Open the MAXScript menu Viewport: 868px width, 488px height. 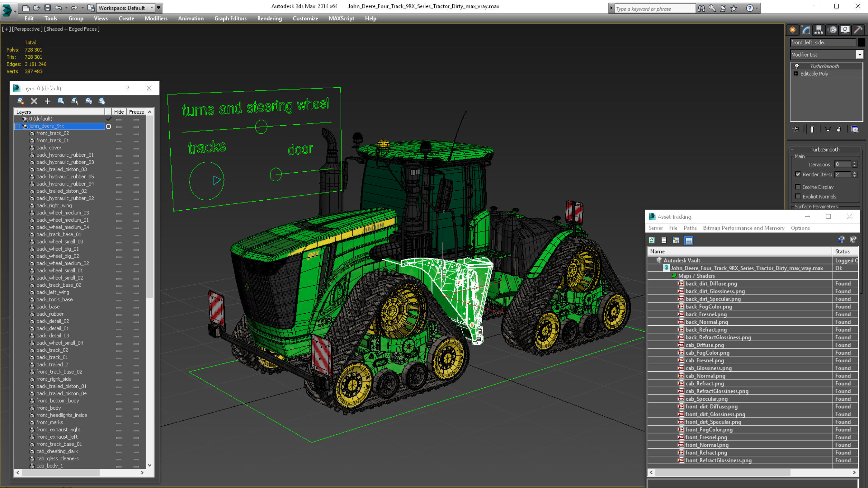pyautogui.click(x=341, y=18)
